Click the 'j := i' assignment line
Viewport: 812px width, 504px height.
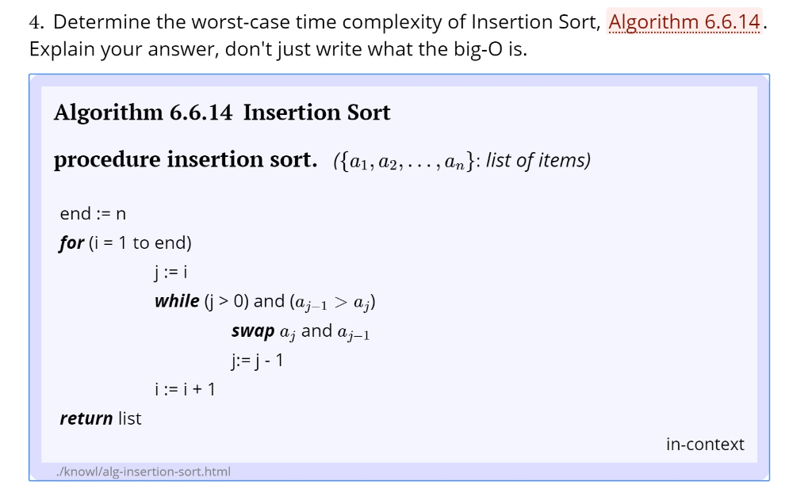pyautogui.click(x=171, y=272)
